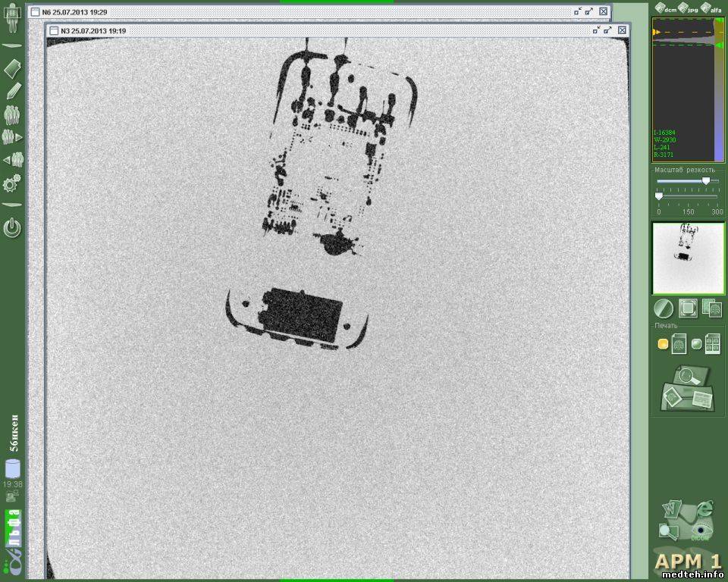
Task: Click the settings gears icon
Action: pos(12,183)
